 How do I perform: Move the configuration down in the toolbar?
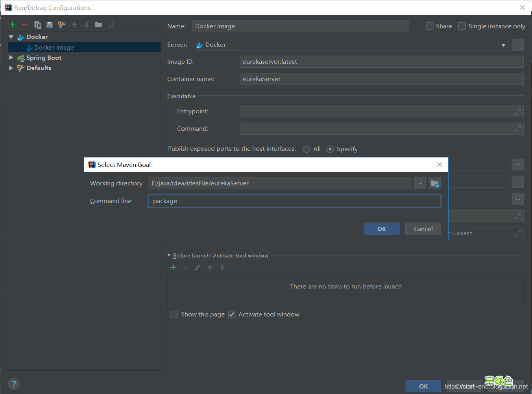[x=87, y=25]
